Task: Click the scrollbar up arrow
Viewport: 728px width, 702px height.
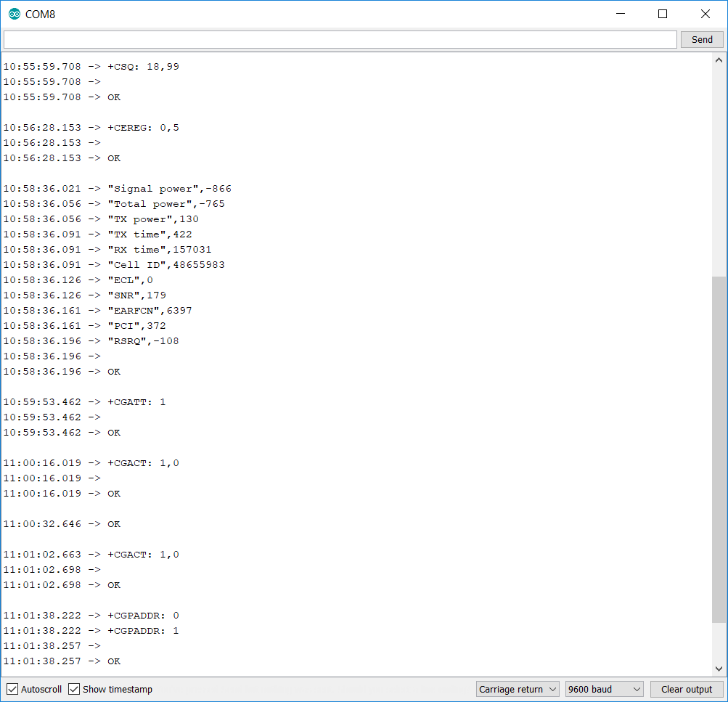Action: point(719,60)
